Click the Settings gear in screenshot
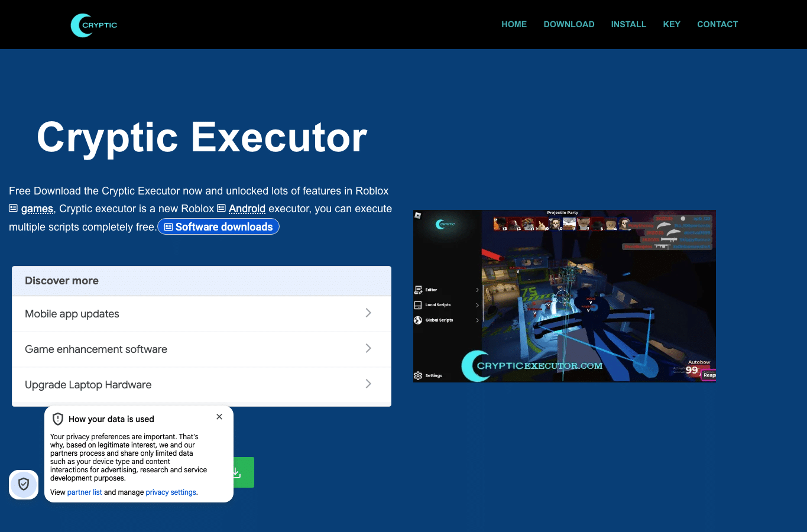 pos(418,375)
